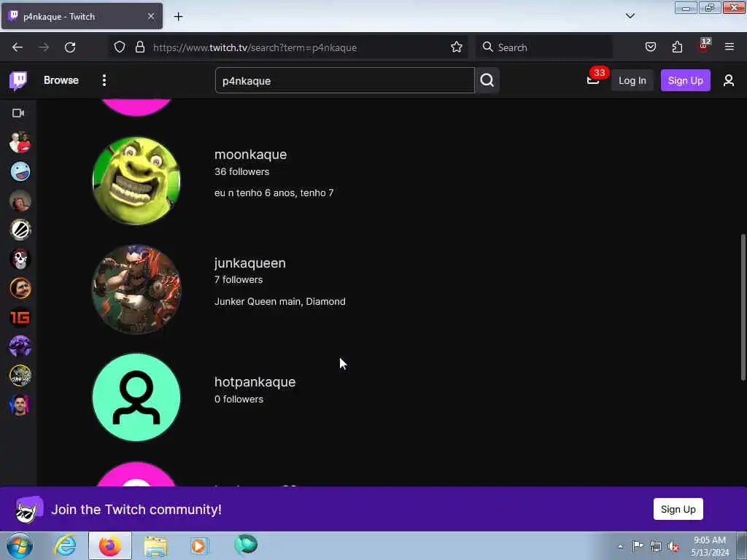The height and width of the screenshot is (560, 747).
Task: Open the three-dot more menu beside Browse
Action: (104, 80)
